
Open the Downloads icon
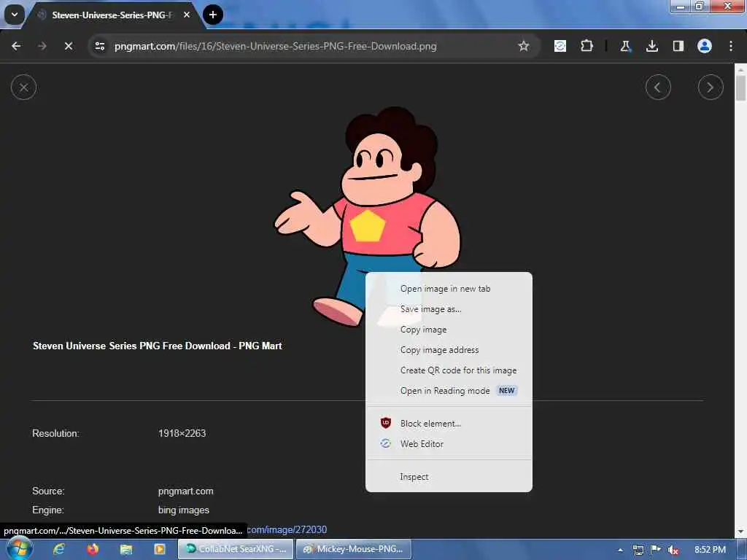click(651, 46)
